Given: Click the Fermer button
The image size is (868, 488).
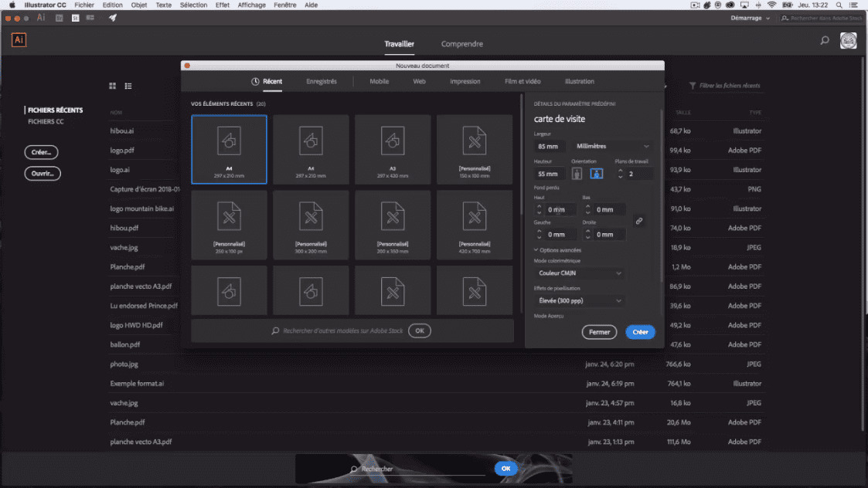Looking at the screenshot, I should click(599, 332).
